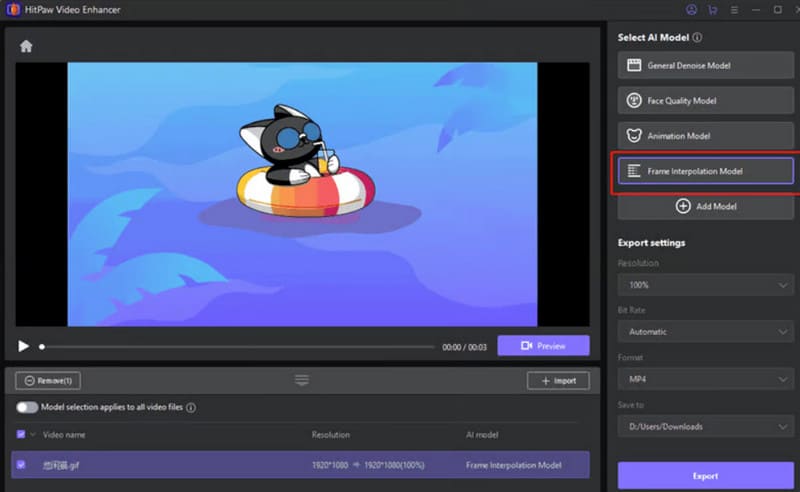Image resolution: width=800 pixels, height=492 pixels.
Task: Select the Animation Model option
Action: point(706,135)
